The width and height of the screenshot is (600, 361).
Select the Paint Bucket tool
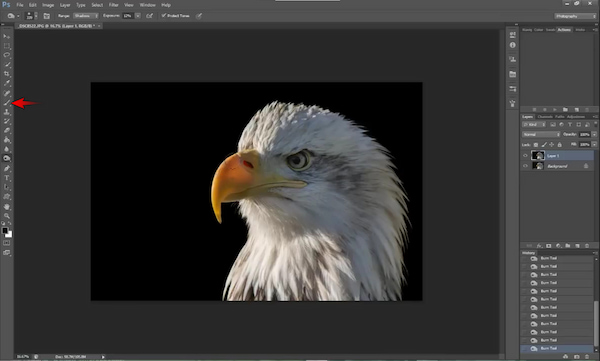[x=7, y=140]
